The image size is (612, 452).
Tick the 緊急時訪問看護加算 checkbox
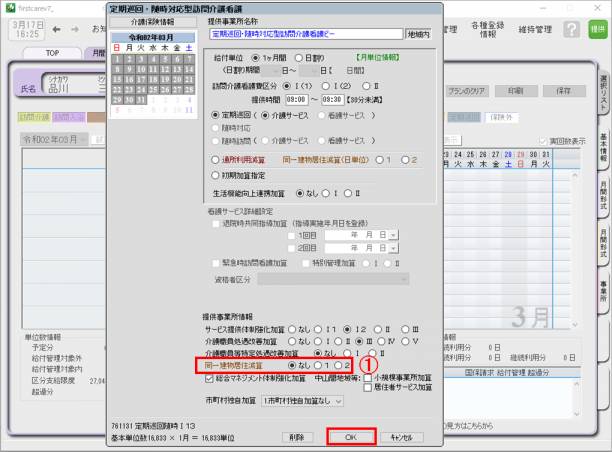215,263
